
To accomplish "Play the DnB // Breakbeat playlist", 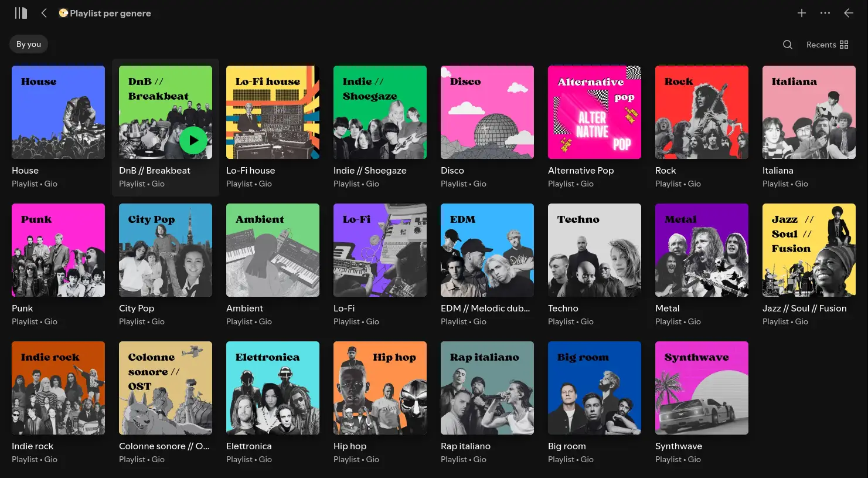I will [x=193, y=141].
